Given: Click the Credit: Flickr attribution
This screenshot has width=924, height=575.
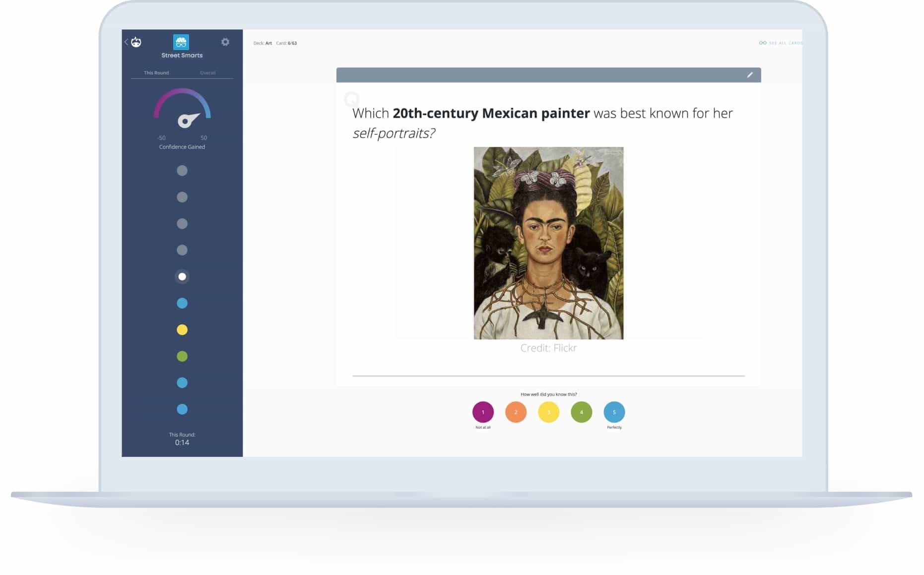Looking at the screenshot, I should [x=548, y=348].
